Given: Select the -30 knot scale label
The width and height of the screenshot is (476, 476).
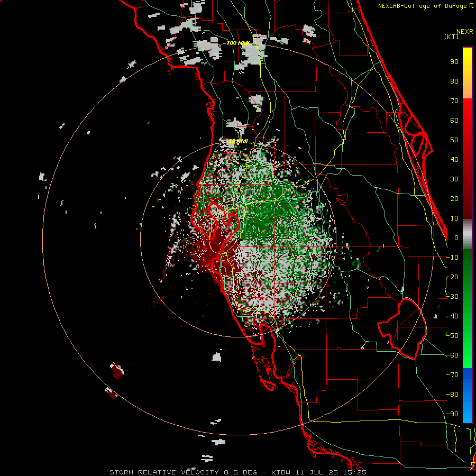Looking at the screenshot, I should [x=453, y=297].
